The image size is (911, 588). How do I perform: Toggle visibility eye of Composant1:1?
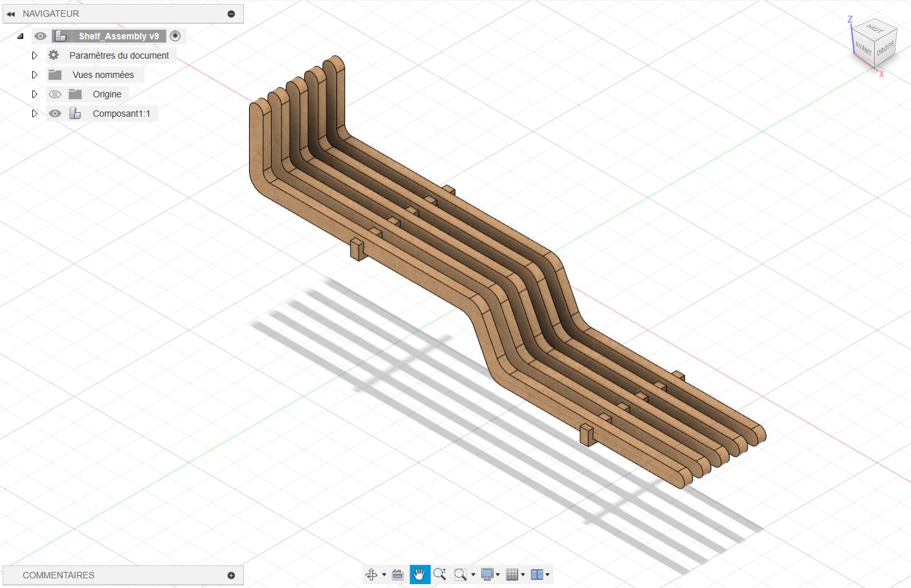55,113
